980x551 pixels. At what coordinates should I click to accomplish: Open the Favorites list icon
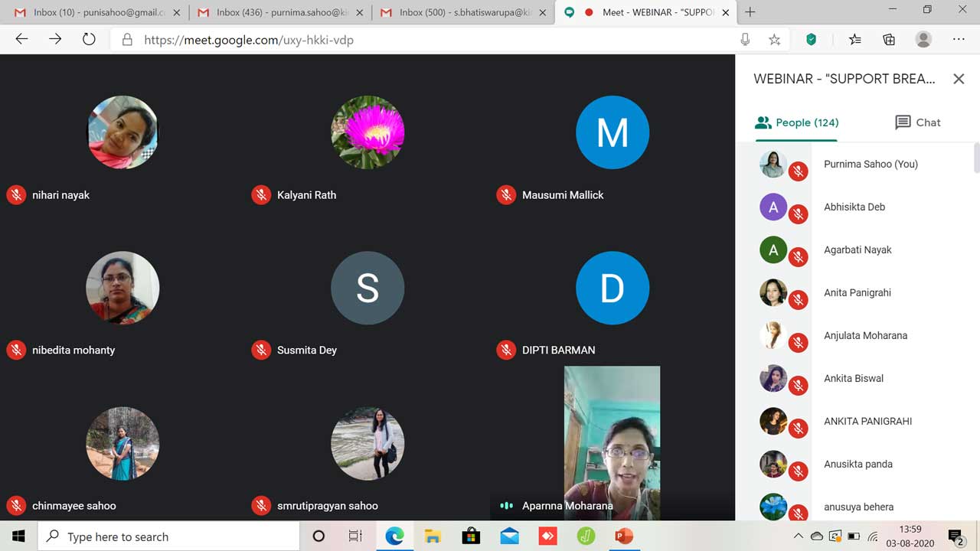click(855, 40)
